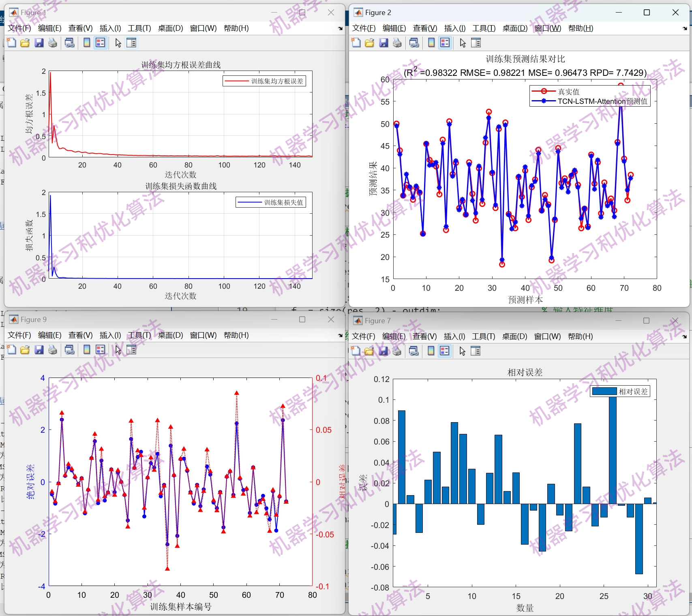
Task: Maximize the Figure 2 window
Action: click(x=647, y=13)
